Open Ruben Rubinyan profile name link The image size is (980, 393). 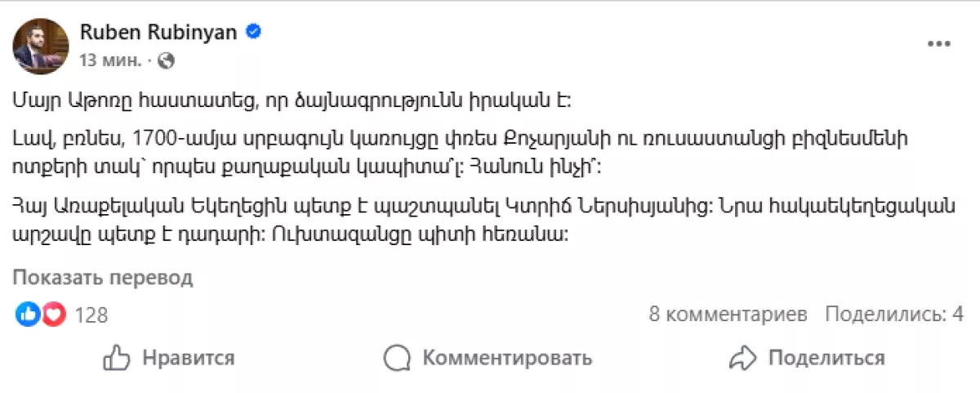[160, 32]
